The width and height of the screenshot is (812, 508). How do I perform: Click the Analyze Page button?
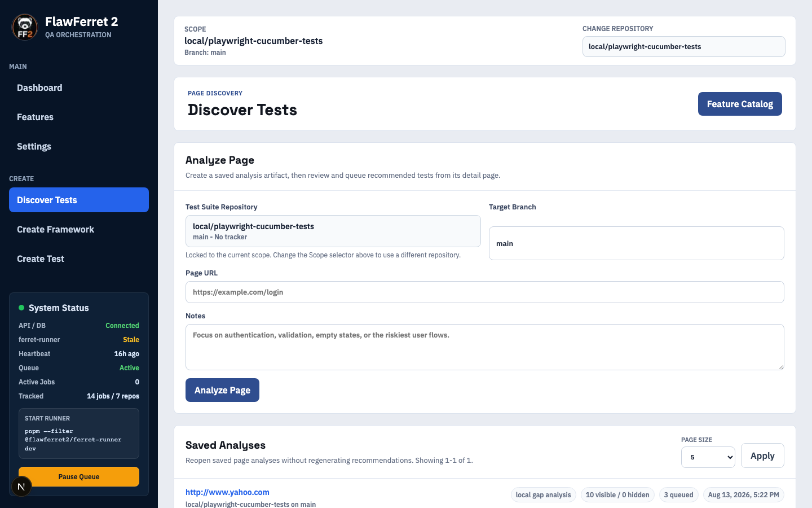(222, 390)
